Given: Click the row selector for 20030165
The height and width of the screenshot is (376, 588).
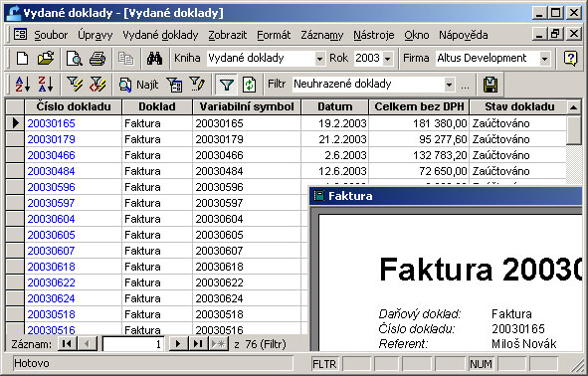Looking at the screenshot, I should [x=15, y=123].
